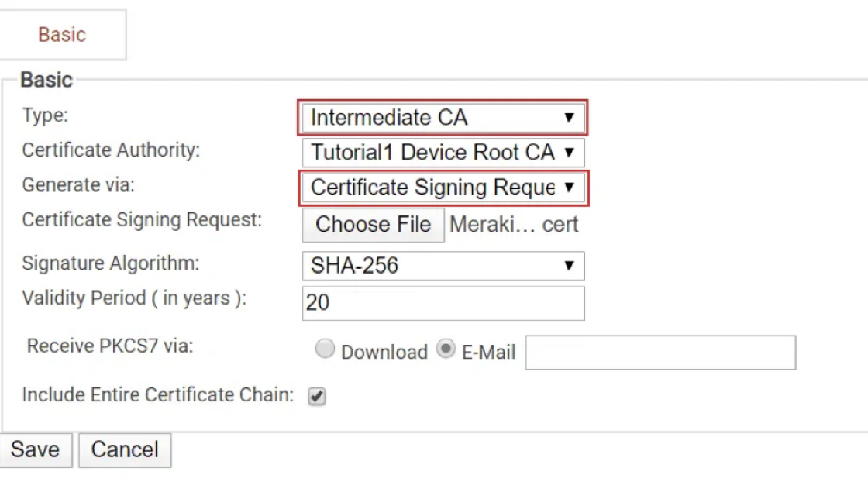Open the Type dropdown showing Intermediate CA

click(443, 118)
